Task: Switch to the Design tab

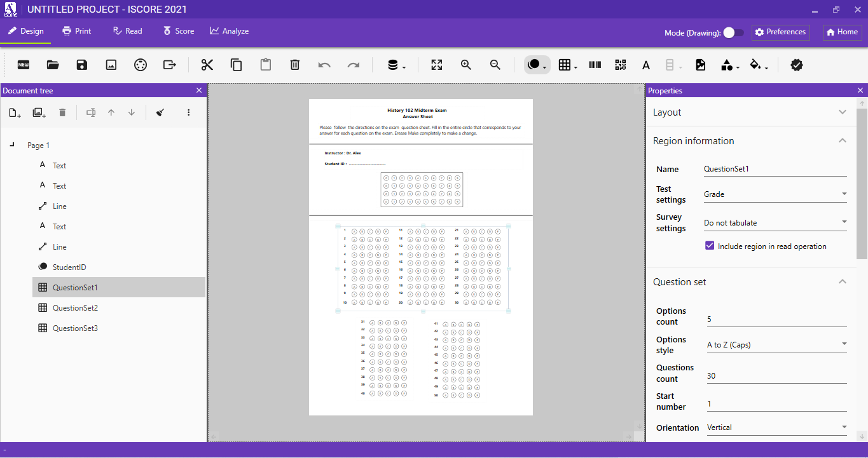Action: (25, 31)
